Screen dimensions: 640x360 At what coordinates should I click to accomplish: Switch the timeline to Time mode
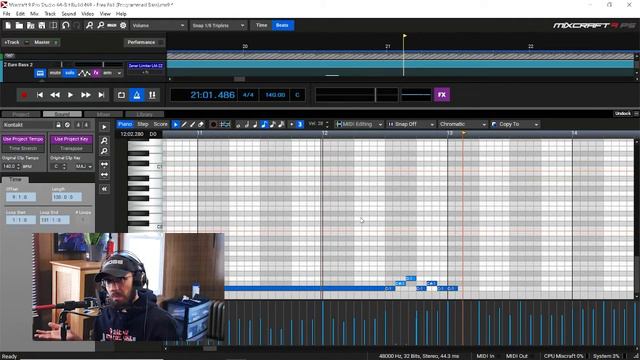coord(261,25)
